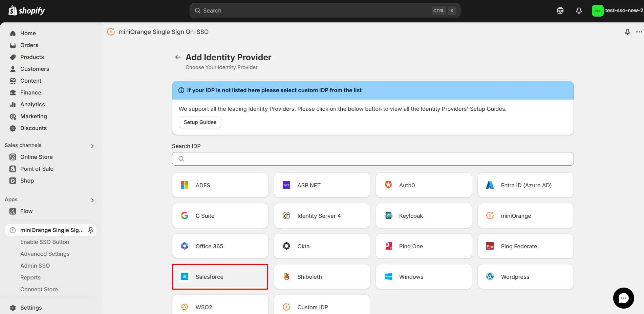This screenshot has width=644, height=314.
Task: Select miniOrange Single Sign-On in sidebar
Action: 51,230
